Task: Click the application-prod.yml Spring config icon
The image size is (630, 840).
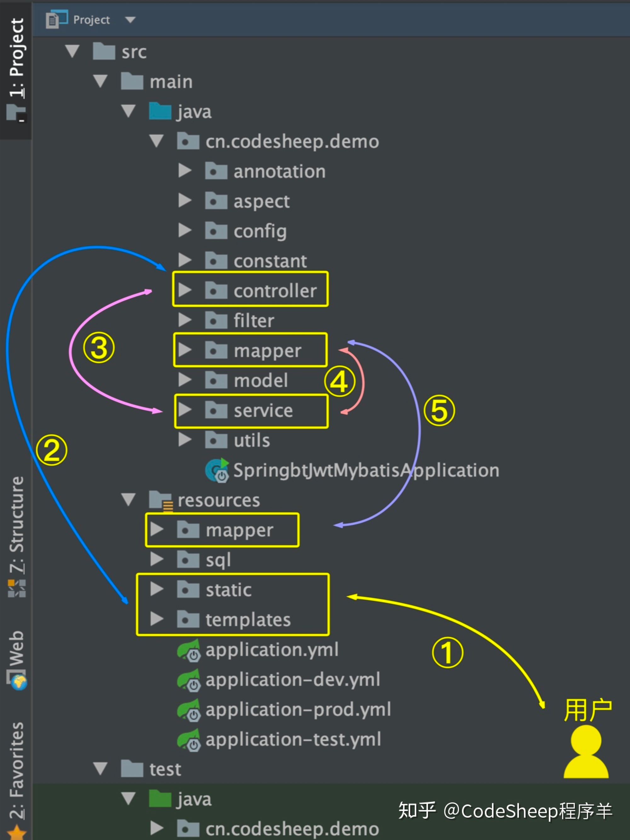Action: [189, 710]
